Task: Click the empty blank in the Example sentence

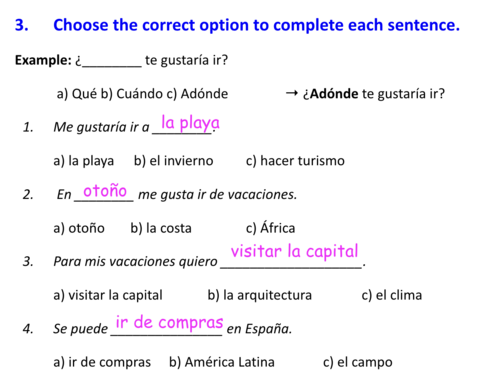Action: coord(112,63)
